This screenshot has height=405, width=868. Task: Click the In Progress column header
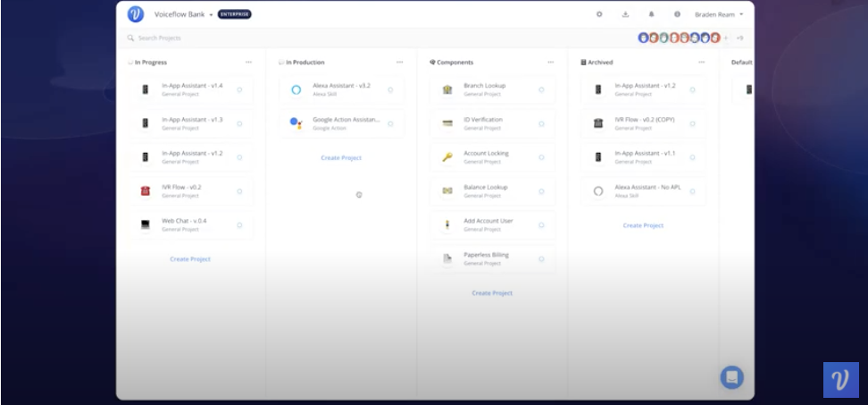click(x=151, y=63)
